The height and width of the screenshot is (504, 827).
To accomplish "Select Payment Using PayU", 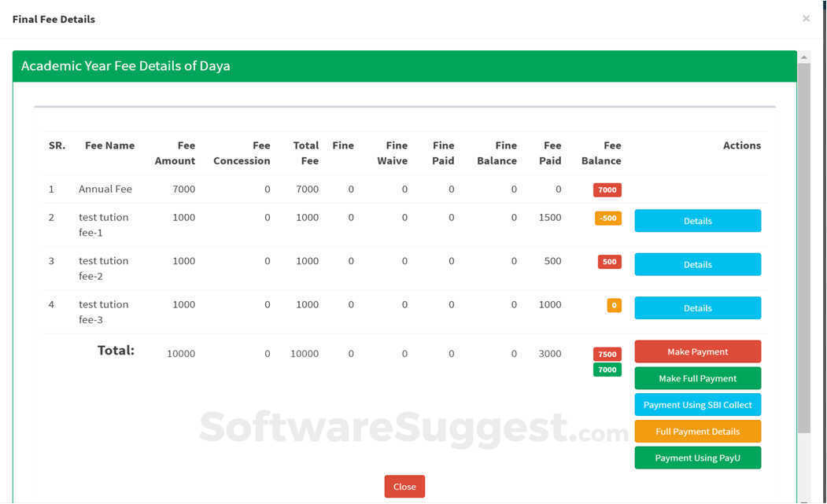I will point(697,458).
